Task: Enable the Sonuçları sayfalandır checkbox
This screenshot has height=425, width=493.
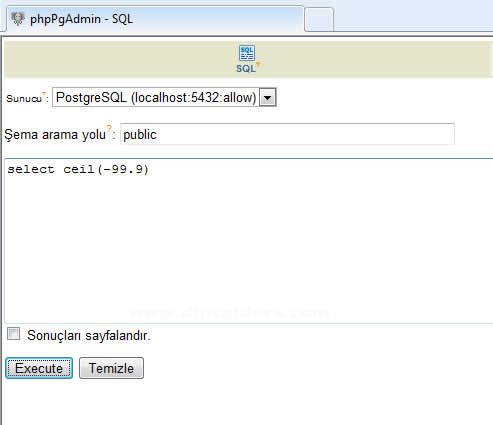Action: point(14,334)
